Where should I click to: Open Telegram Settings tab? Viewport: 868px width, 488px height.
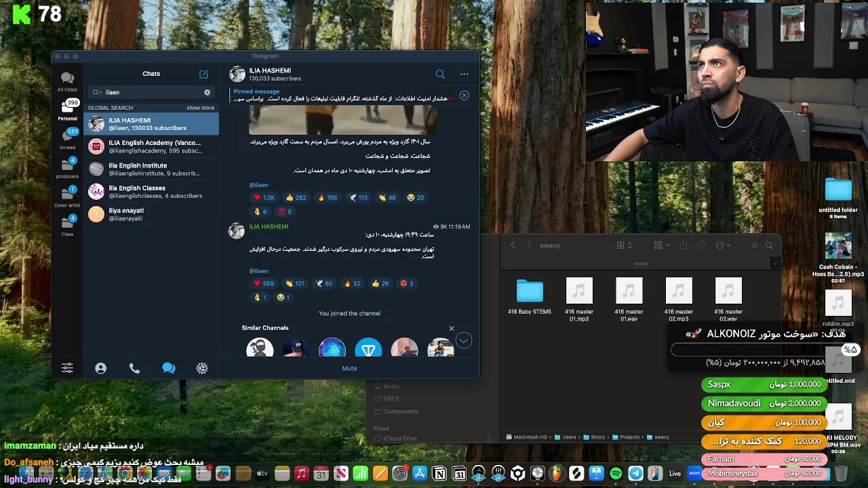202,368
